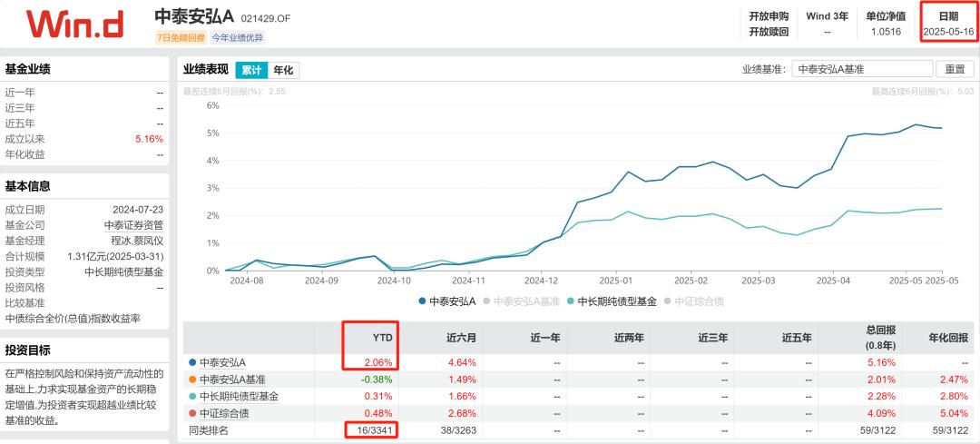Click the 2.06% YTD value
The image size is (980, 444).
click(x=378, y=362)
